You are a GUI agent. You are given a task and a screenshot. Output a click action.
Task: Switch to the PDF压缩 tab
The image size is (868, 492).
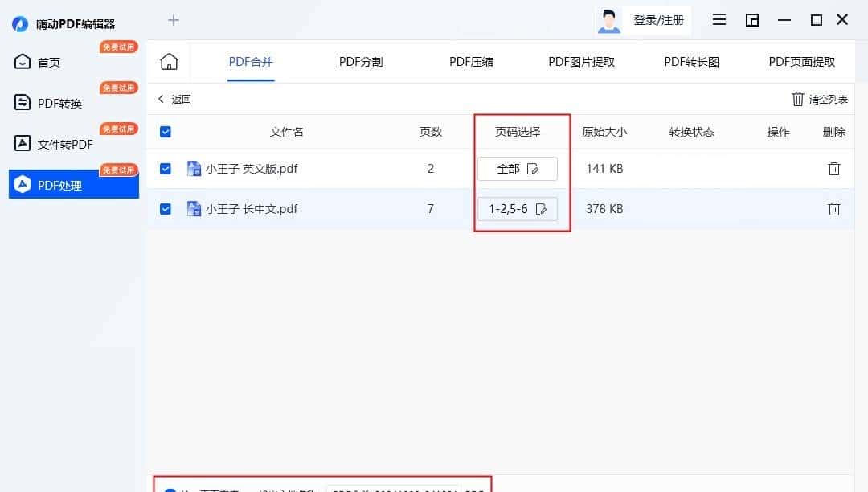[470, 60]
